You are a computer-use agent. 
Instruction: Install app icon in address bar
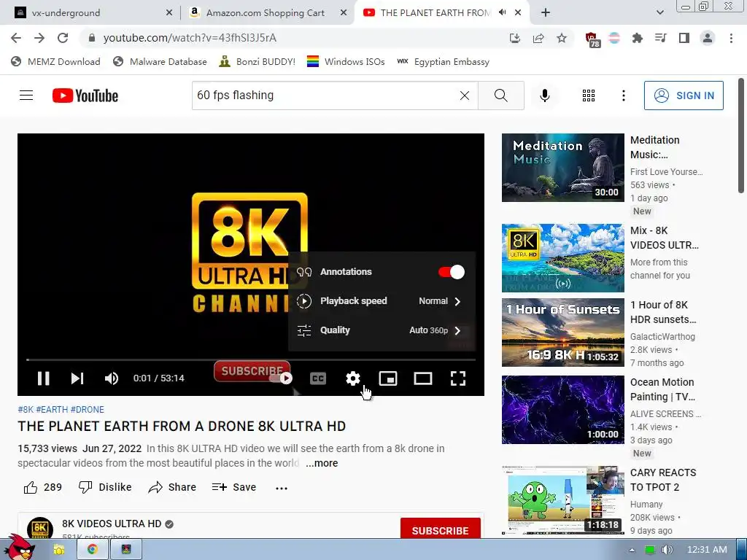[x=514, y=38]
